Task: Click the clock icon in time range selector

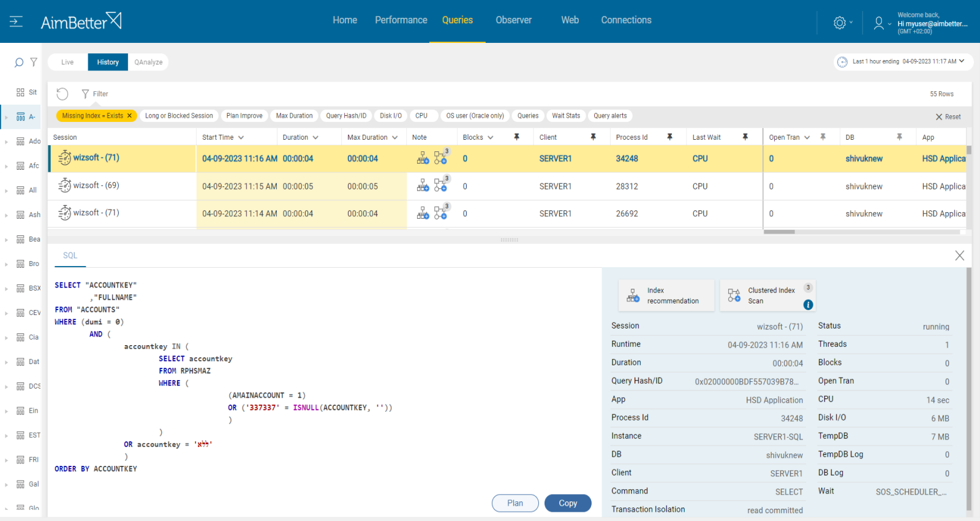Action: tap(843, 62)
